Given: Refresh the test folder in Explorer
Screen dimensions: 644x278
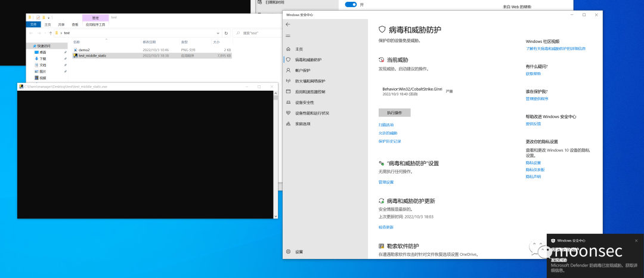Looking at the screenshot, I should [x=226, y=33].
